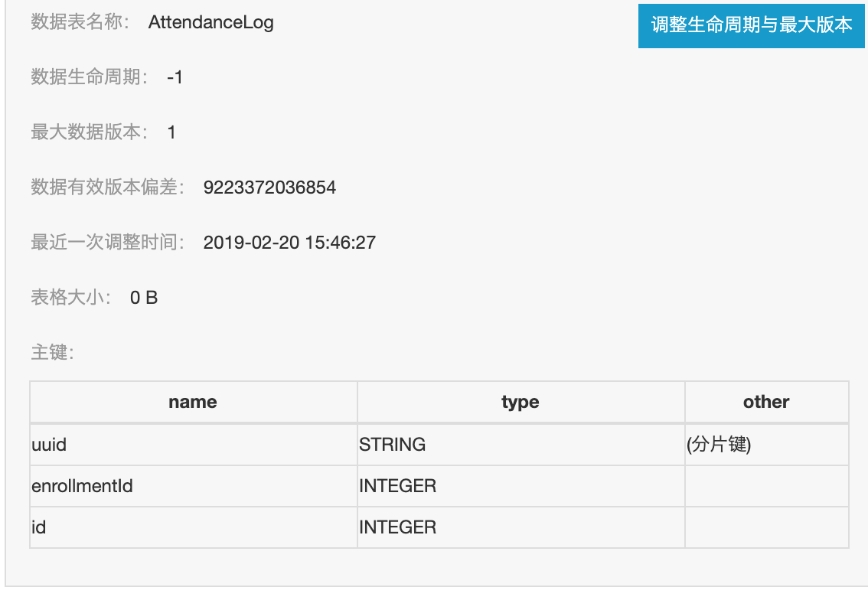Image resolution: width=868 pixels, height=597 pixels.
Task: Click the 调整生命周期与最大版本 button
Action: (x=751, y=25)
